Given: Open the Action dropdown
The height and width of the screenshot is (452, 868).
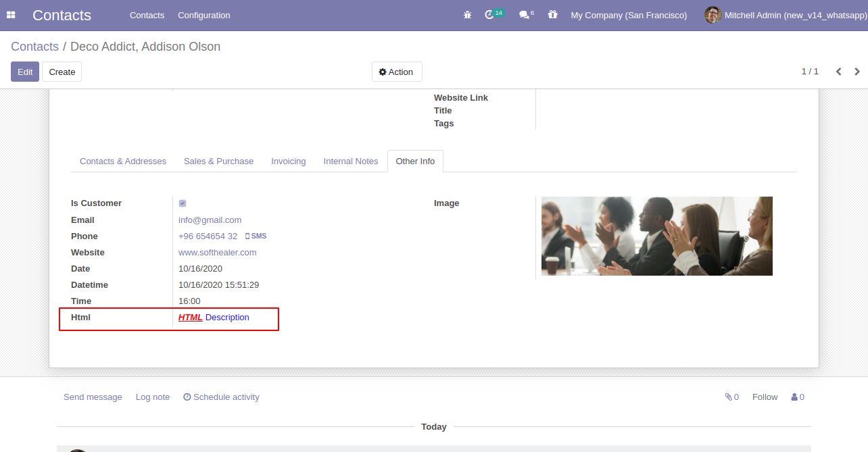Looking at the screenshot, I should (x=397, y=72).
